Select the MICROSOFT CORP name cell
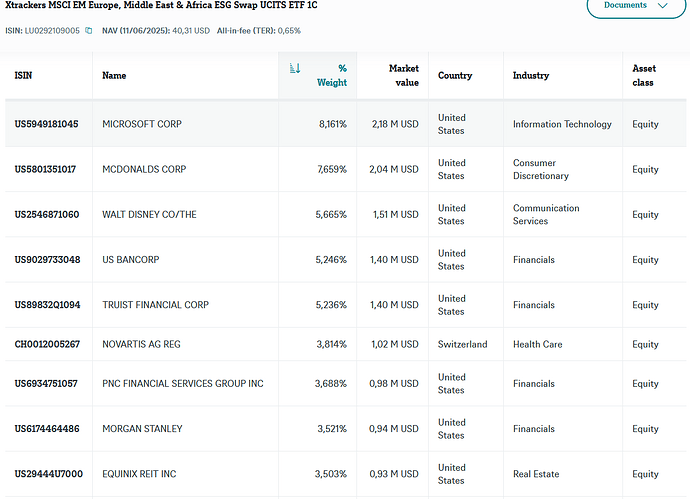 142,124
